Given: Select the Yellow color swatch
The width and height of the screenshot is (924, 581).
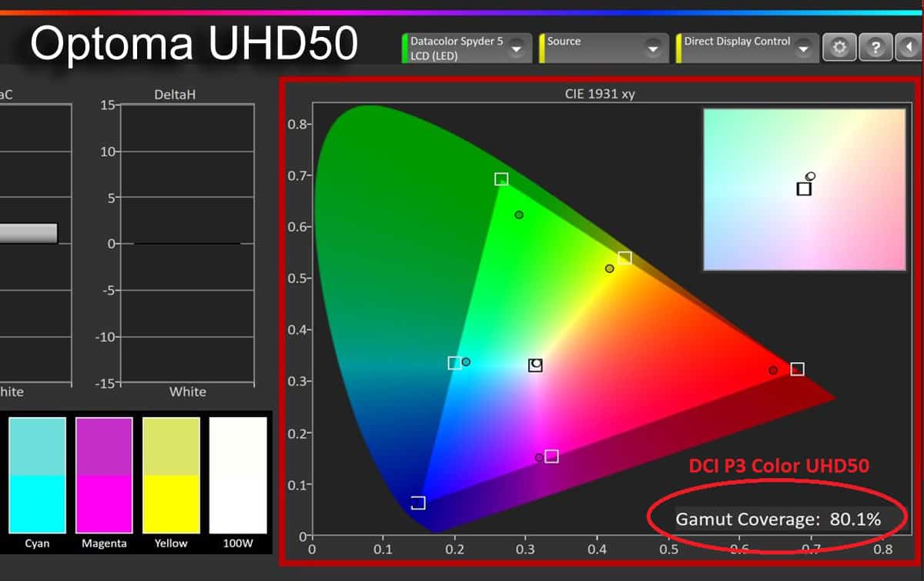Looking at the screenshot, I should tap(171, 476).
